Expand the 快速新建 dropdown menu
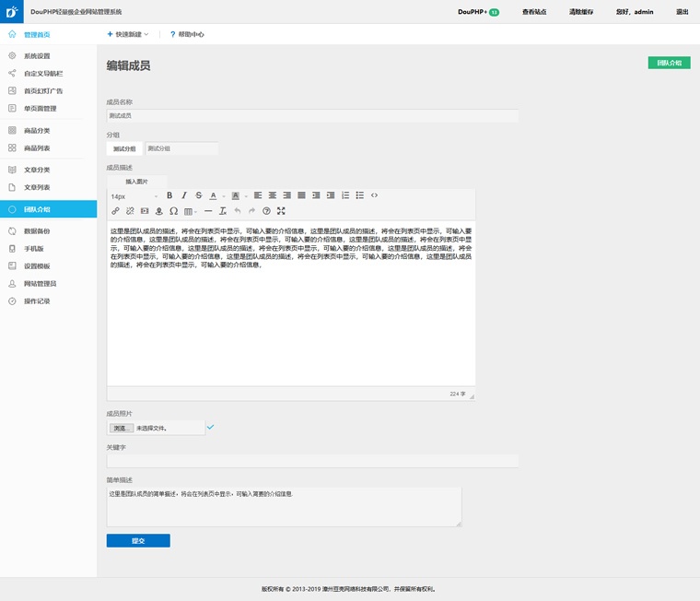This screenshot has width=700, height=601. [x=128, y=34]
